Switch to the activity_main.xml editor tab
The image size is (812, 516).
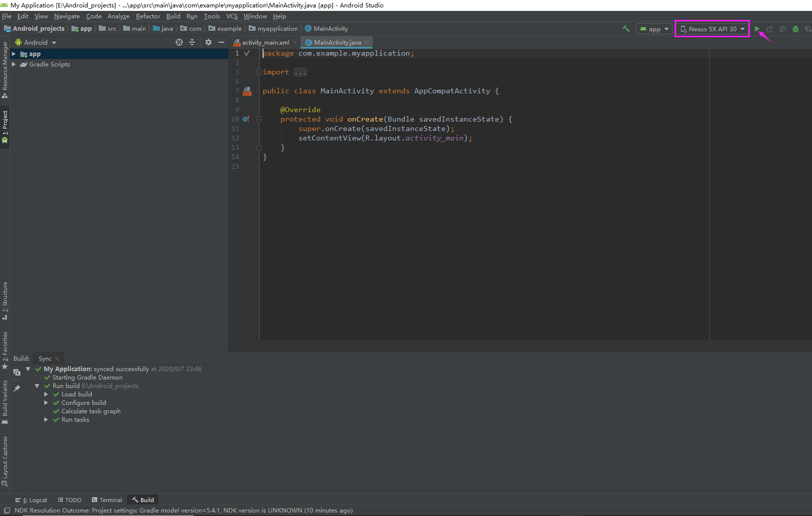pos(266,43)
